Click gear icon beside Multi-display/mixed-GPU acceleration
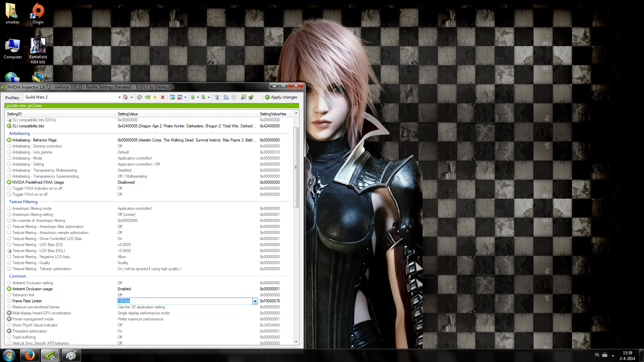 point(9,313)
